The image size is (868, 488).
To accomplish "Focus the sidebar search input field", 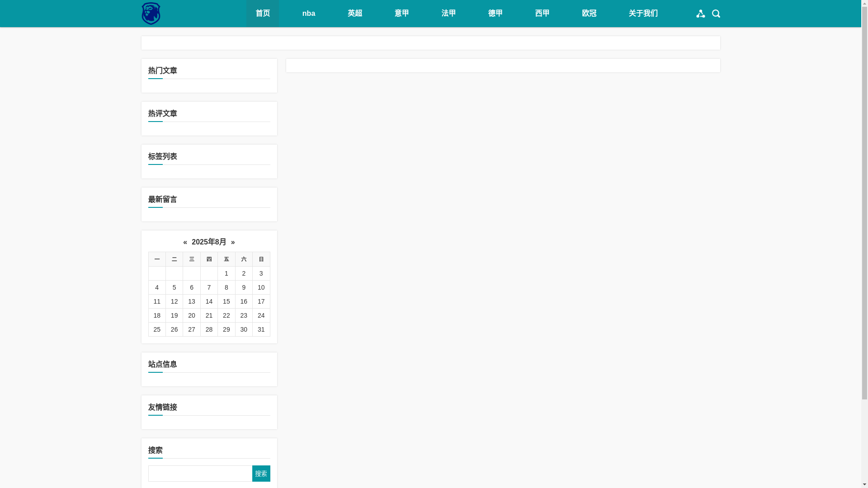I will coord(200,474).
